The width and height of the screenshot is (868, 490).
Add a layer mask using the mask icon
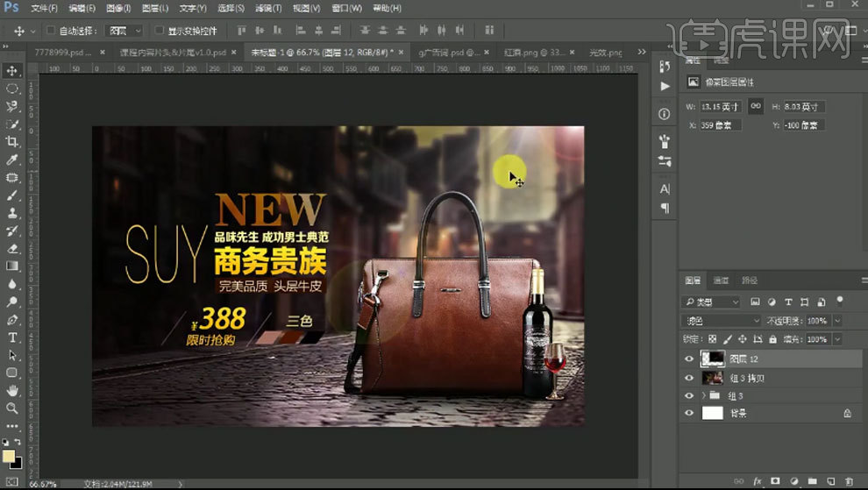tap(773, 481)
